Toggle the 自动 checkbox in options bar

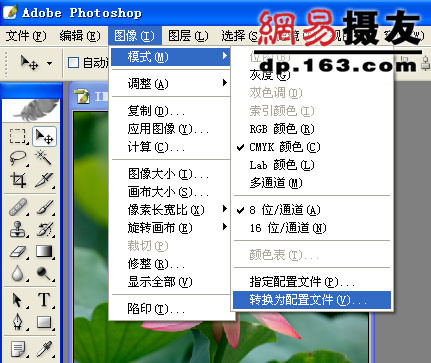[x=73, y=62]
